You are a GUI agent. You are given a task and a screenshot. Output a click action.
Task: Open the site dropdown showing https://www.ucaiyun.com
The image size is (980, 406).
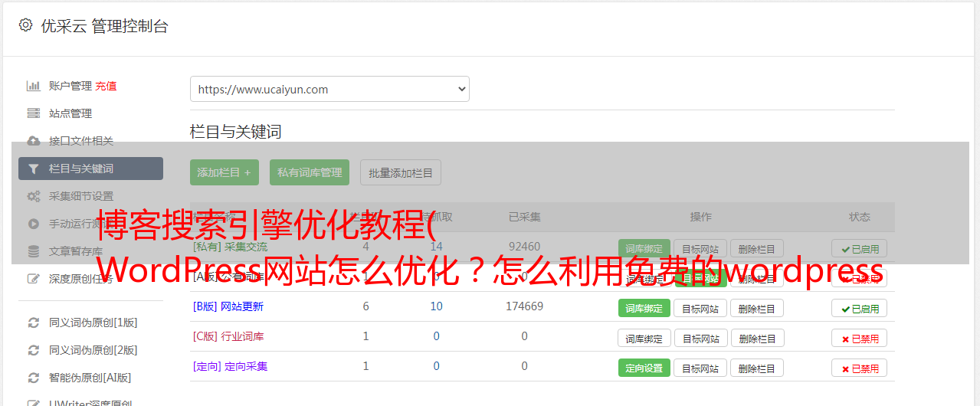[329, 89]
